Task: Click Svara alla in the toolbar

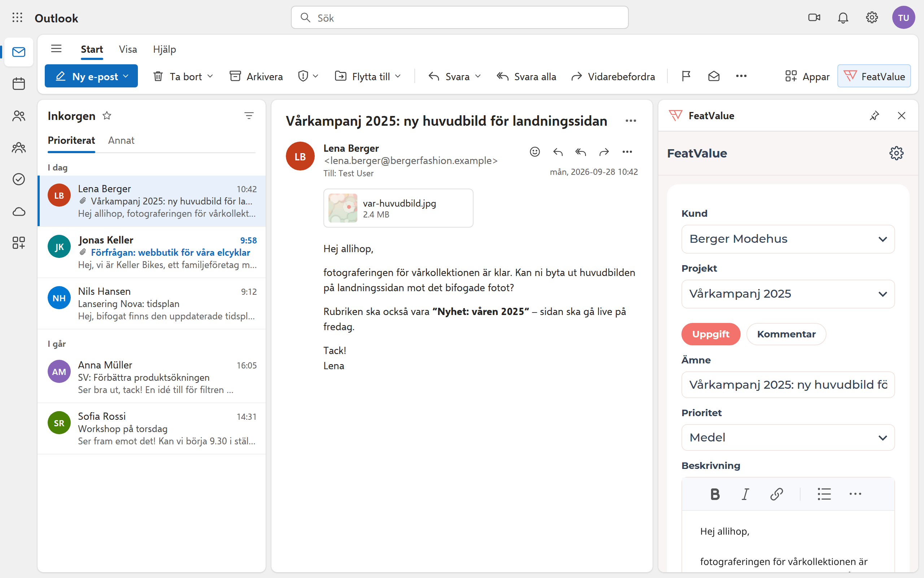Action: (527, 77)
